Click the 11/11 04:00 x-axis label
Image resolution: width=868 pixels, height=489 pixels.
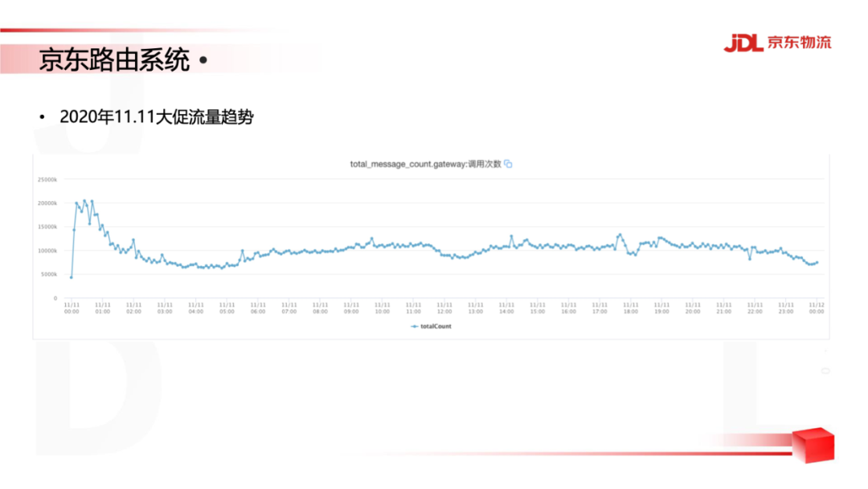pos(195,309)
